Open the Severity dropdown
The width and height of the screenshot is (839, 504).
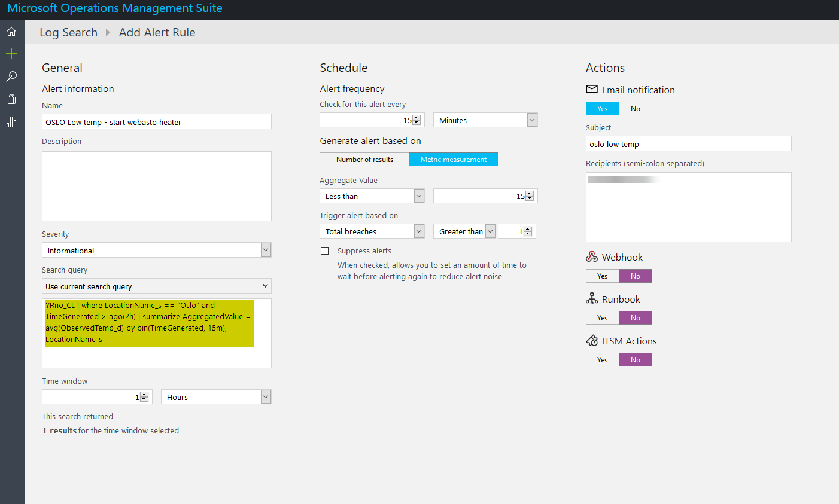tap(157, 250)
